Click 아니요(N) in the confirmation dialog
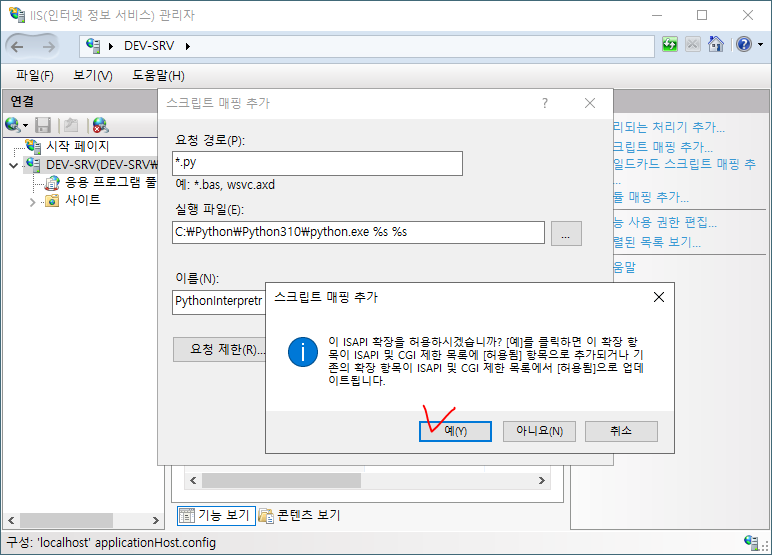 click(539, 431)
